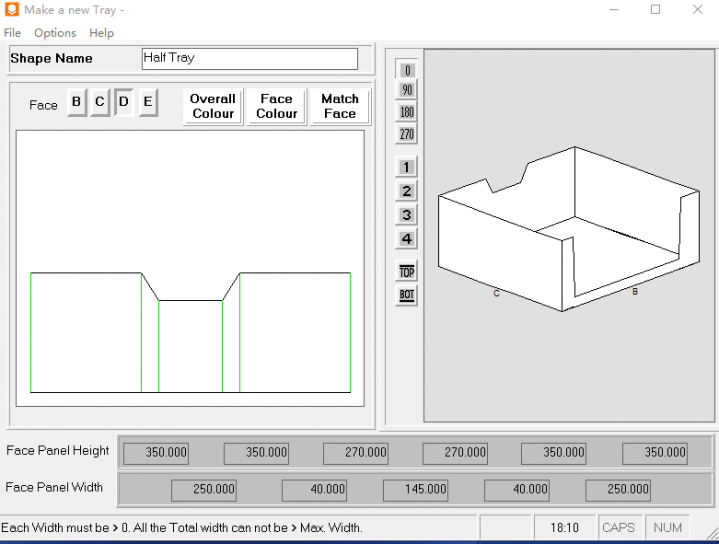This screenshot has height=544, width=719.
Task: Rotate view to 90 degrees
Action: 406,91
